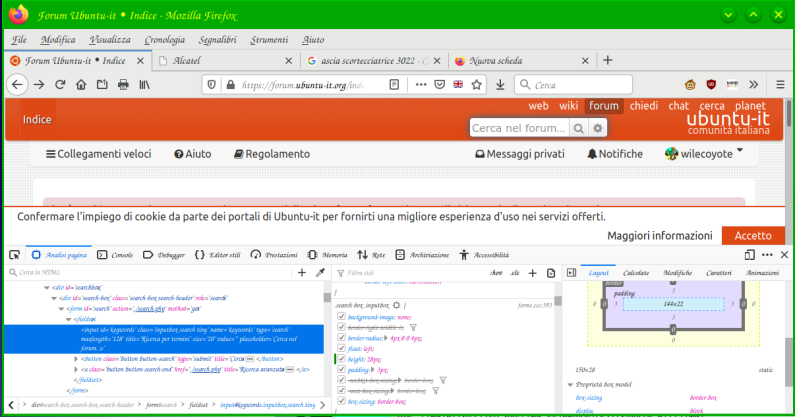Screen dimensions: 795x417
Task: Collapse Proprietà box model section
Action: coord(570,385)
